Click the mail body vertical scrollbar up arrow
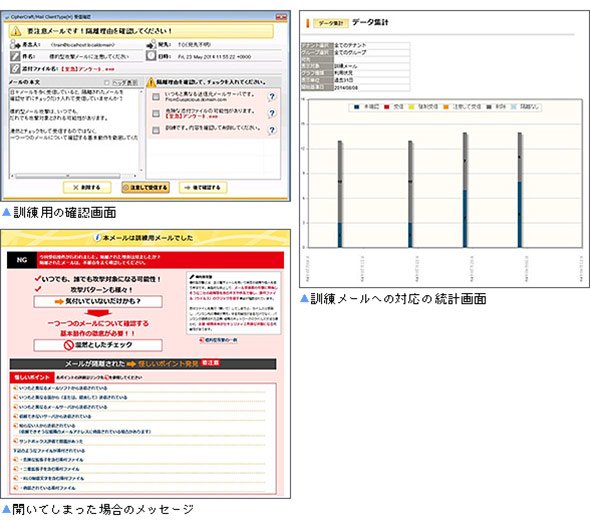590x522 pixels. tap(141, 91)
